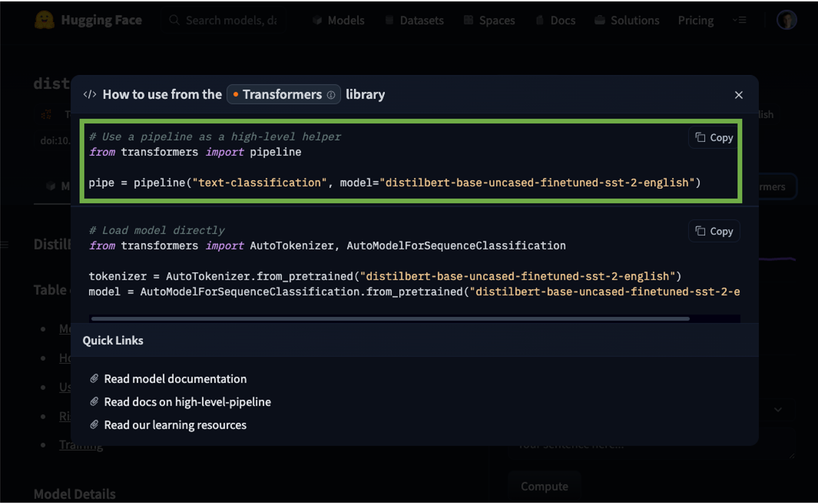The height and width of the screenshot is (504, 818).
Task: Click the '# Load model directly' comment
Action: coord(157,230)
